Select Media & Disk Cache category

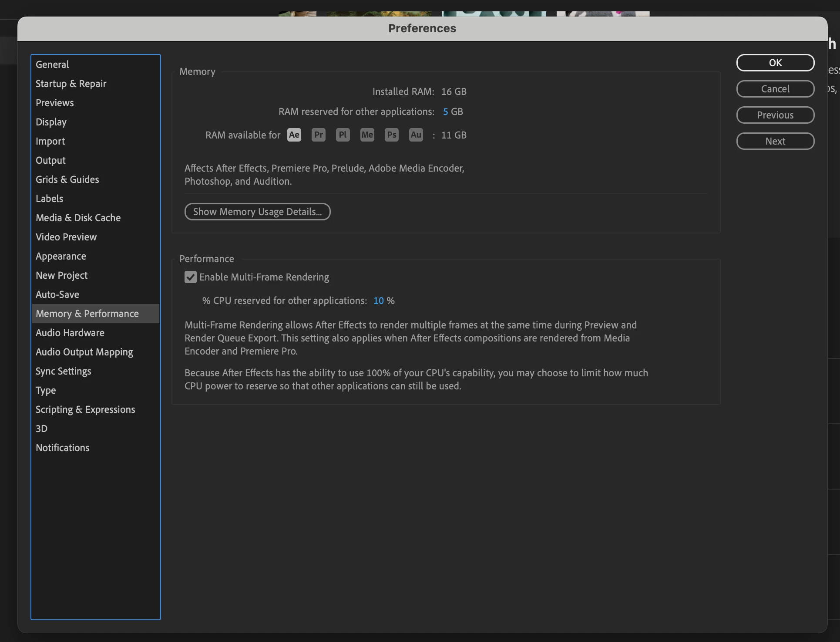coord(78,218)
